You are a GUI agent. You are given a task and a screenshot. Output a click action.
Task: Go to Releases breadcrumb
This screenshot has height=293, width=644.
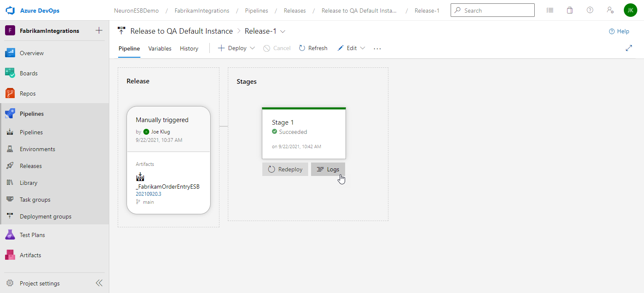[295, 11]
